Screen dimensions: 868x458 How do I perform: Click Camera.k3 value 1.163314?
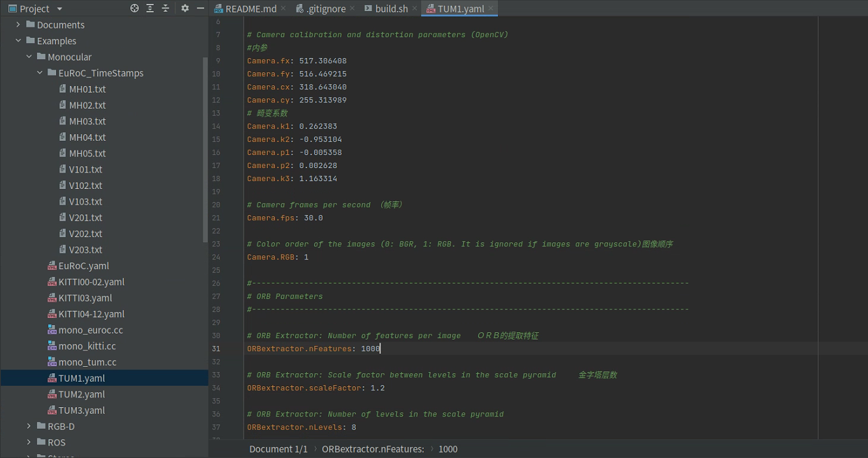pyautogui.click(x=318, y=179)
